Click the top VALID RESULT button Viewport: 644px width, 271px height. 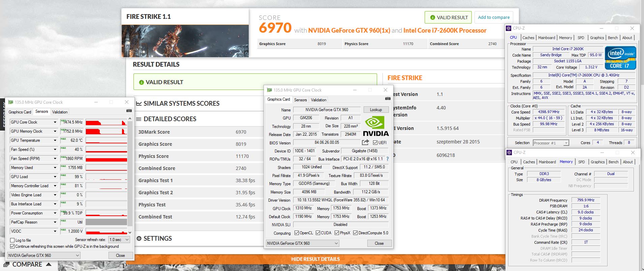449,18
